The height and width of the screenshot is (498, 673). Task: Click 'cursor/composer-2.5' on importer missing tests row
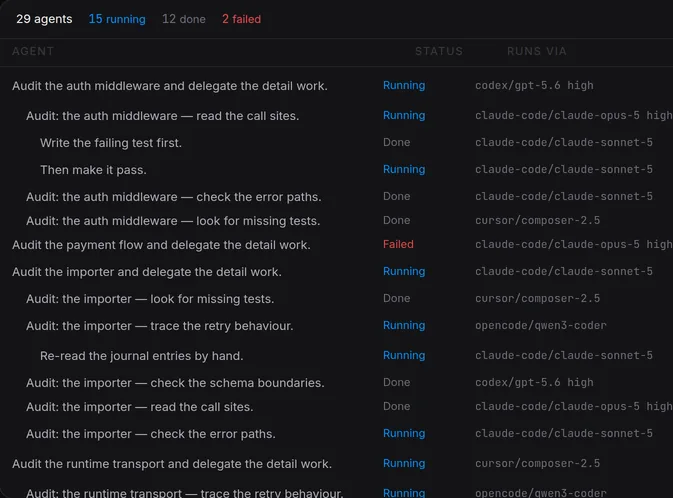tap(537, 298)
